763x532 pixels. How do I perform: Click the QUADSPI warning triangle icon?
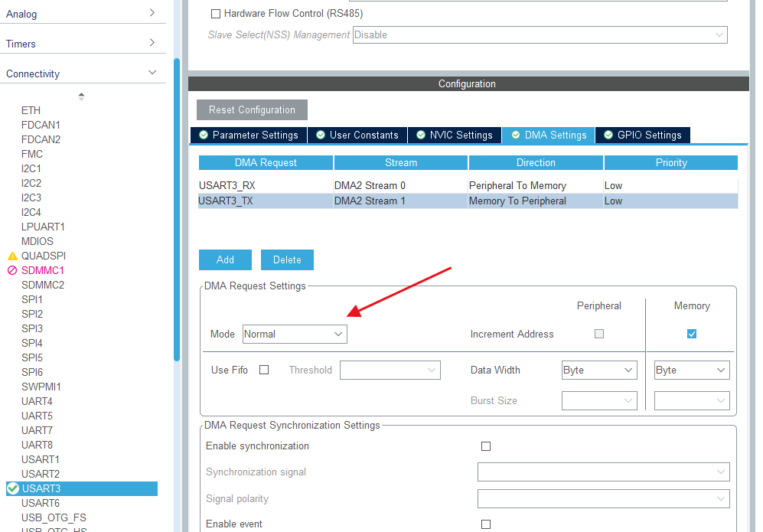pos(12,256)
